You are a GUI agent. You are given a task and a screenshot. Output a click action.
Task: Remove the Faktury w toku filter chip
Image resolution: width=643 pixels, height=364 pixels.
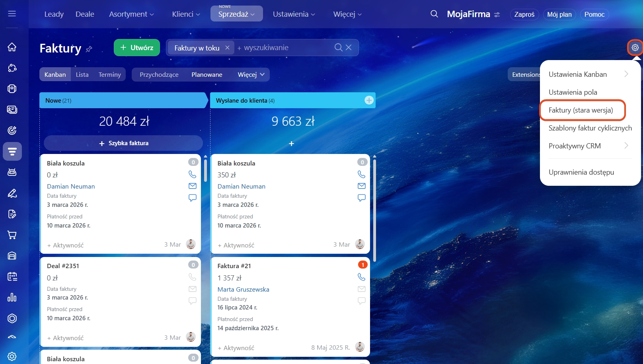pyautogui.click(x=227, y=48)
